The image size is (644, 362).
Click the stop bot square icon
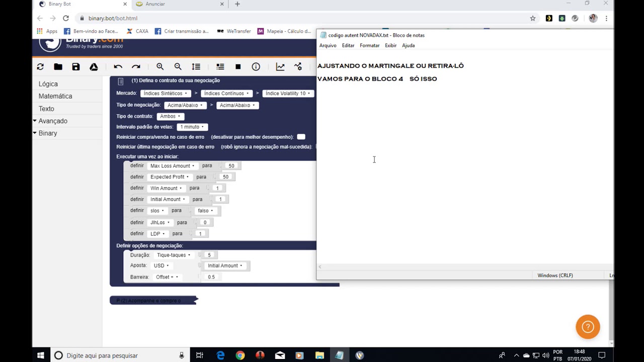coord(238,67)
